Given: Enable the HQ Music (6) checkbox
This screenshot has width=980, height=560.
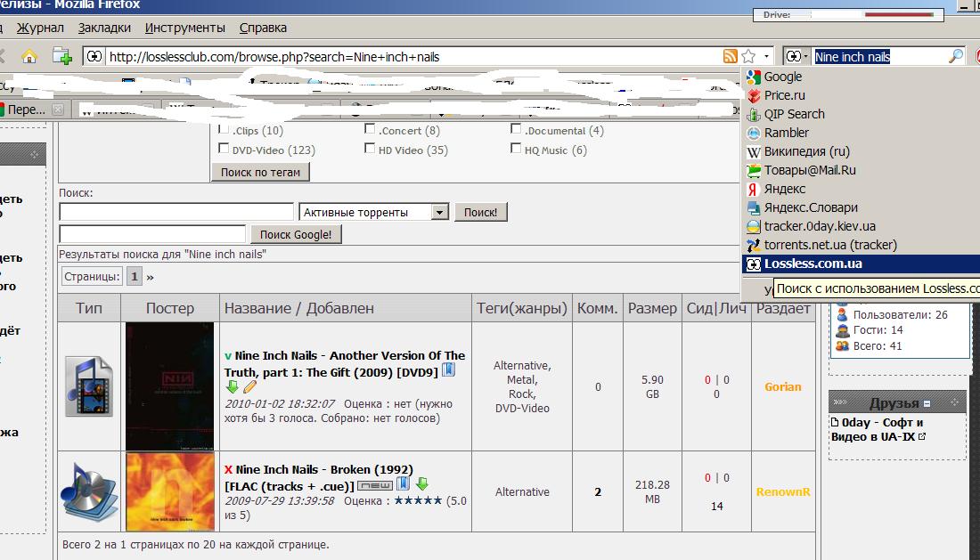Looking at the screenshot, I should click(x=516, y=148).
